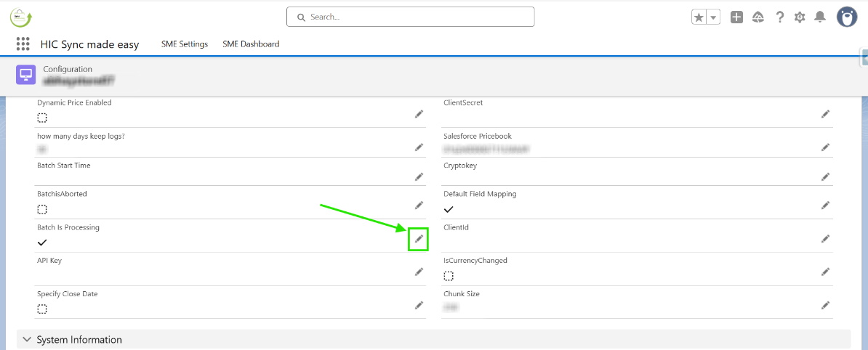Edit the ClientSecret field pencil

(x=825, y=114)
